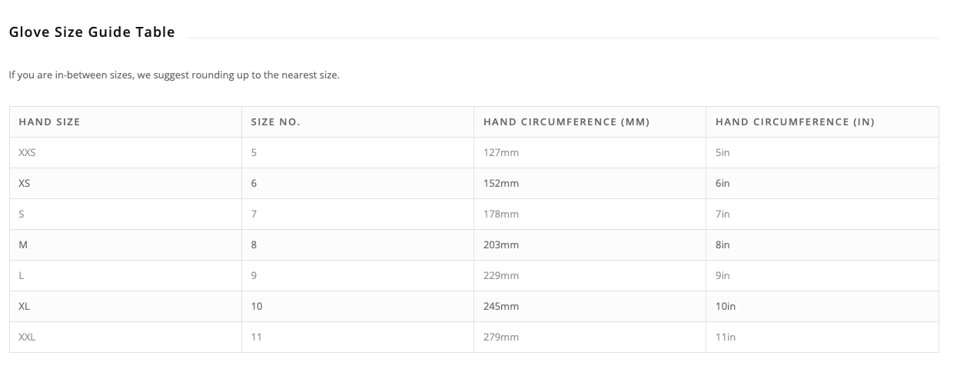Click the Glove Size Guide Table heading
The image size is (980, 379).
pos(92,32)
